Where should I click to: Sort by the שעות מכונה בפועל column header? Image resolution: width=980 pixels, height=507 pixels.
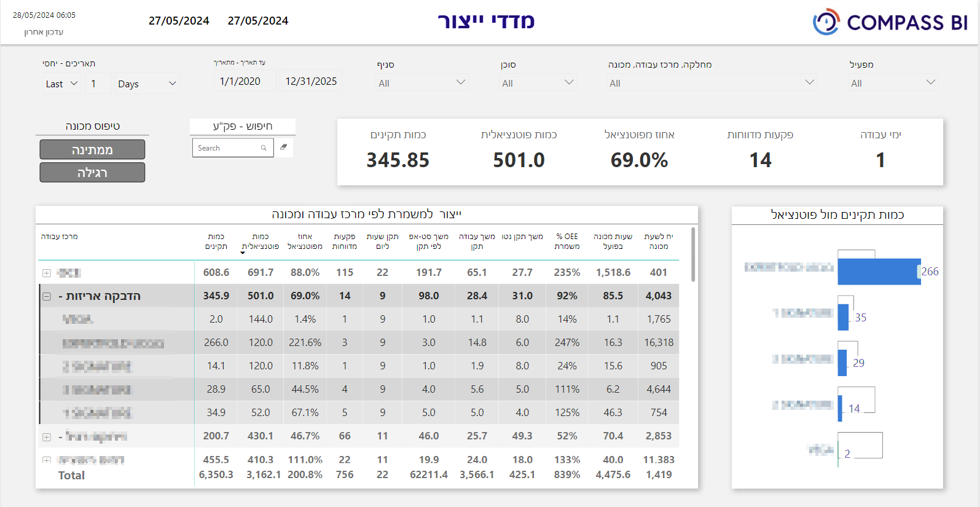[613, 242]
